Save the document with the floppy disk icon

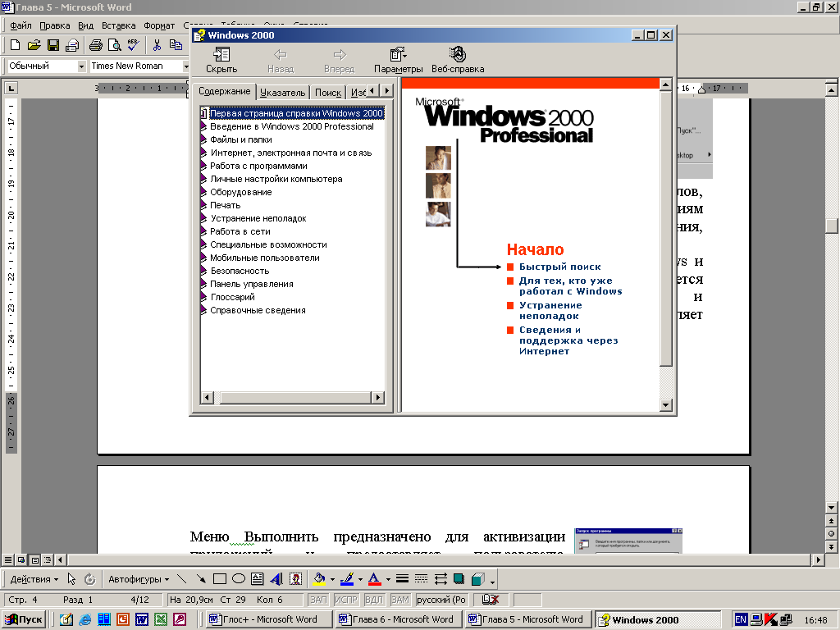click(53, 46)
